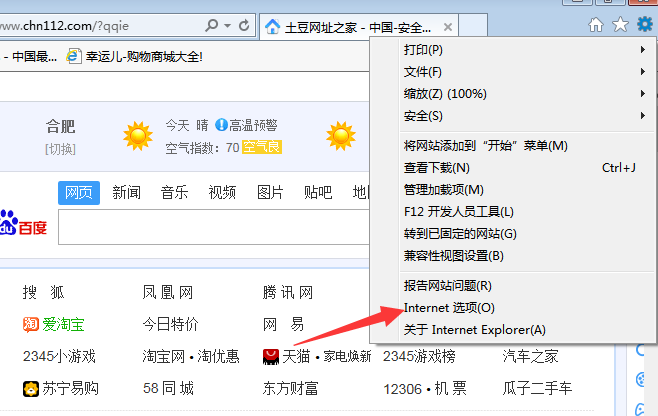This screenshot has width=658, height=416.
Task: Click the 幸运儿 bookmark IE icon
Action: pyautogui.click(x=73, y=56)
